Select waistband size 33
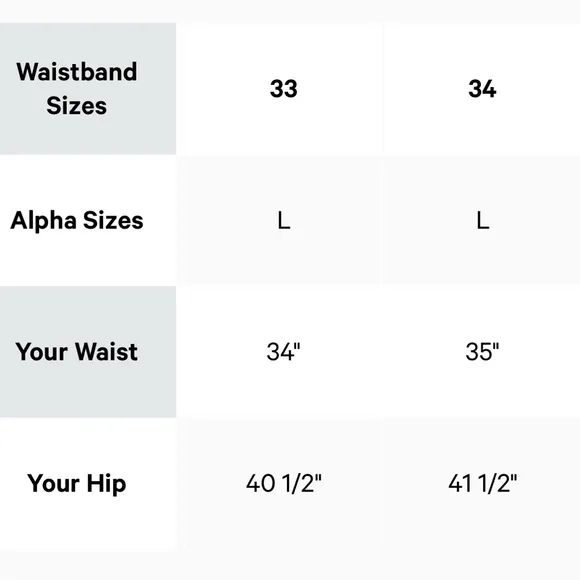 pyautogui.click(x=284, y=89)
